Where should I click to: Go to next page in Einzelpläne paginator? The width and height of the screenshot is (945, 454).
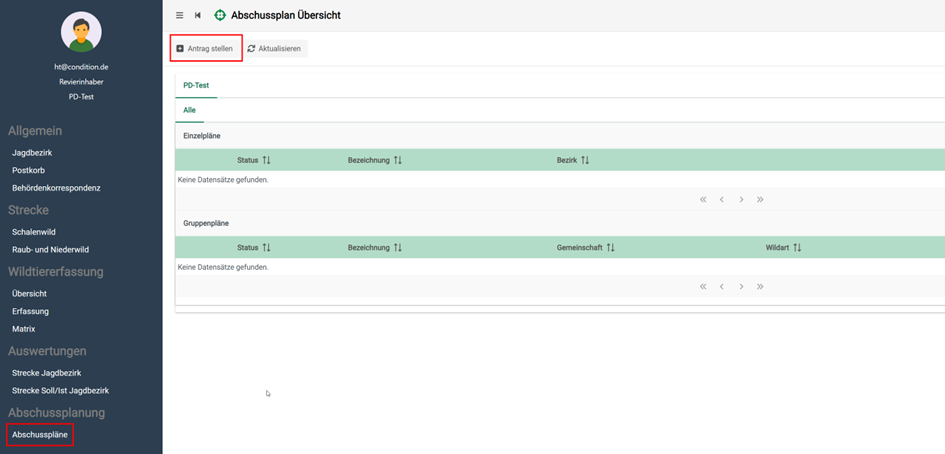tap(741, 199)
